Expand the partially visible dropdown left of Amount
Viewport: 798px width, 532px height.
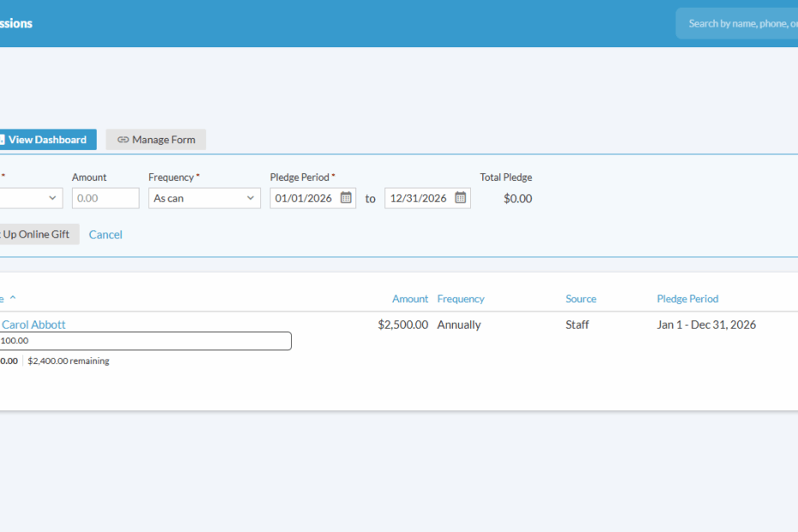coord(31,198)
